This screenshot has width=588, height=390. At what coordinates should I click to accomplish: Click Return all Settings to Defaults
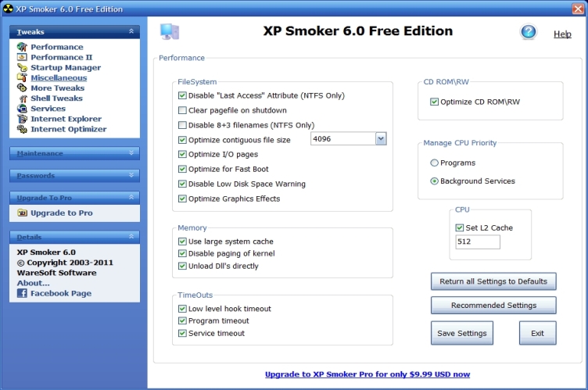(x=493, y=281)
